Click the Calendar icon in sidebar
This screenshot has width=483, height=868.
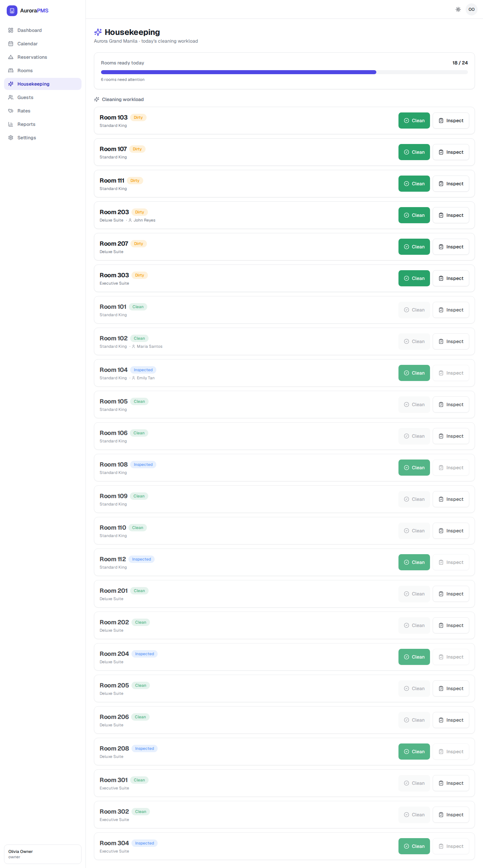[x=11, y=44]
